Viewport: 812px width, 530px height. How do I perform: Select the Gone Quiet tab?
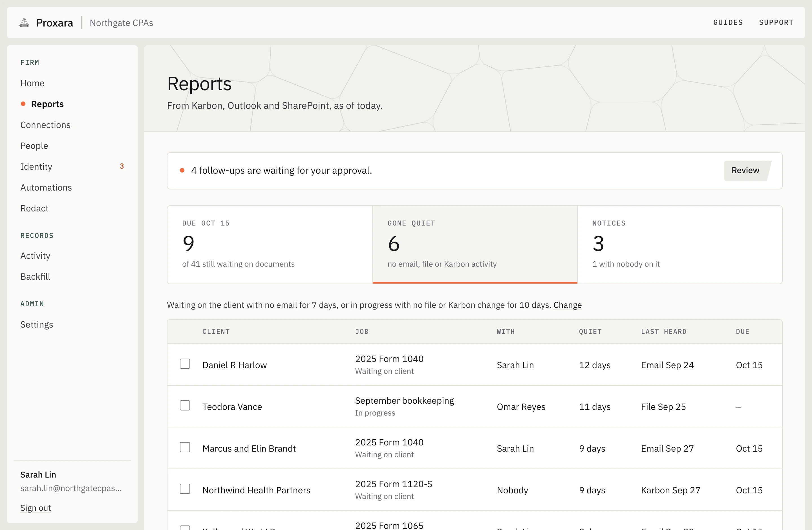coord(475,244)
